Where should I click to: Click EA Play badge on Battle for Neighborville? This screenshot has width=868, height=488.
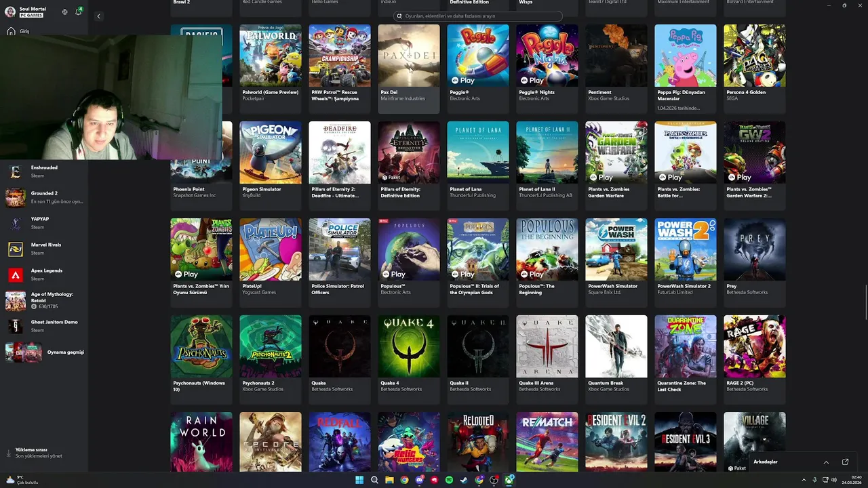(670, 177)
